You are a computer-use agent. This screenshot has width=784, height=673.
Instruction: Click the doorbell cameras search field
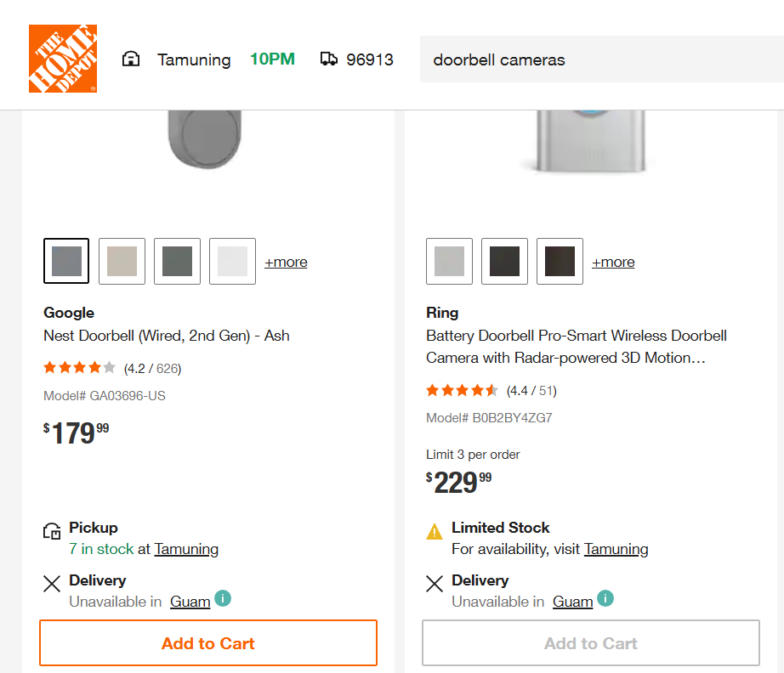[x=602, y=59]
